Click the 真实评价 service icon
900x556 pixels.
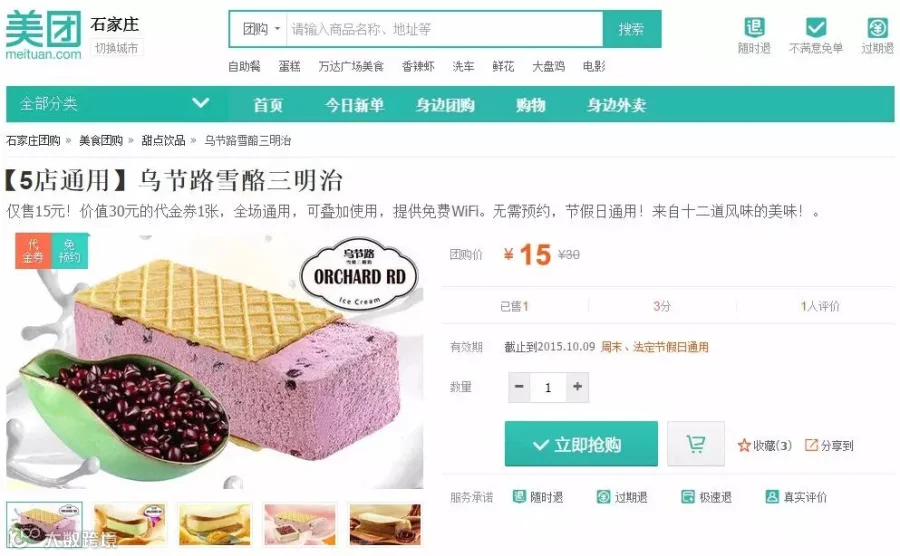coord(772,496)
